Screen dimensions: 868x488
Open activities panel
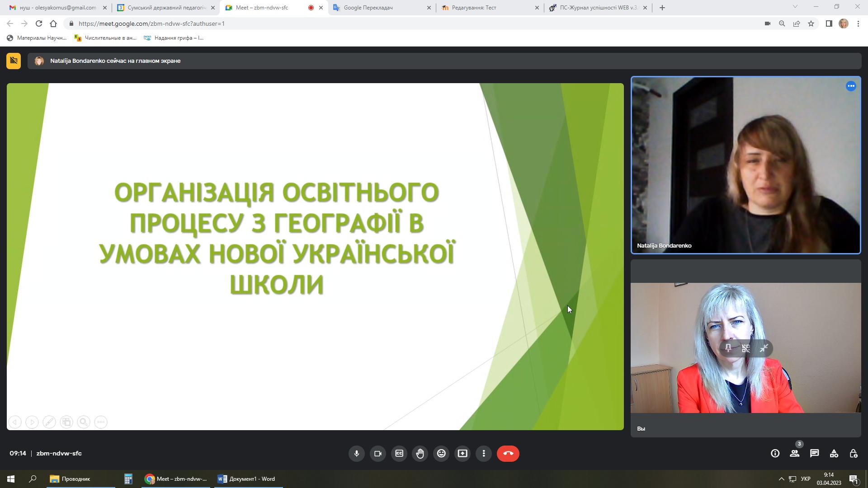[834, 454]
